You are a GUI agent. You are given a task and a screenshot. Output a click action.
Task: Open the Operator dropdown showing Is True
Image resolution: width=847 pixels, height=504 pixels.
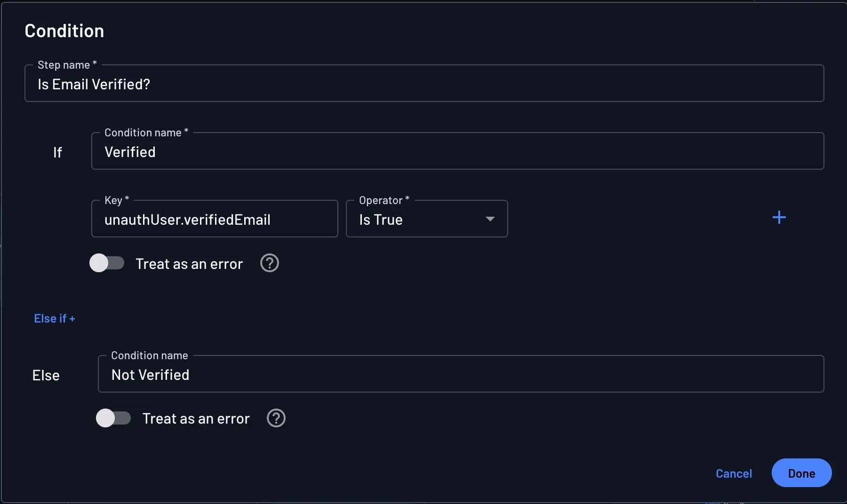click(426, 219)
